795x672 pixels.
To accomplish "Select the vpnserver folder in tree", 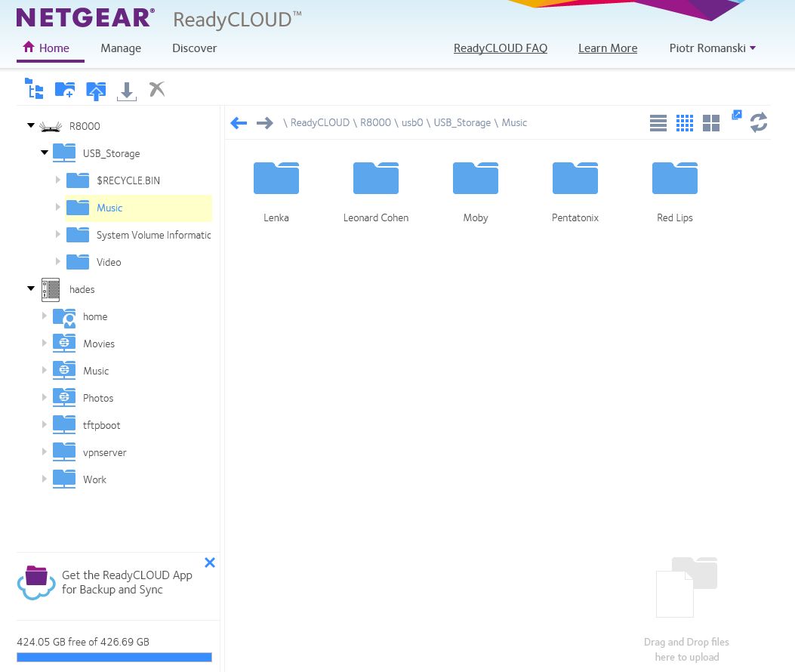I will 104,452.
